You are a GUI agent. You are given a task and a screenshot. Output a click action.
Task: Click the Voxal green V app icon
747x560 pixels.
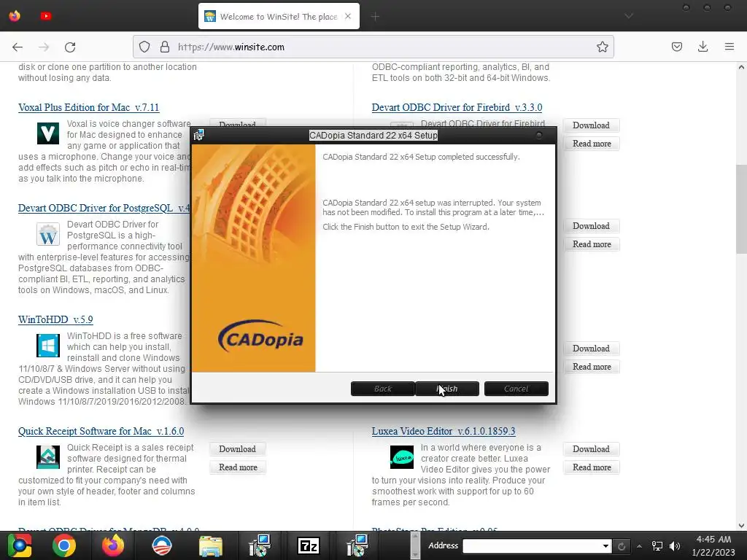pos(48,133)
